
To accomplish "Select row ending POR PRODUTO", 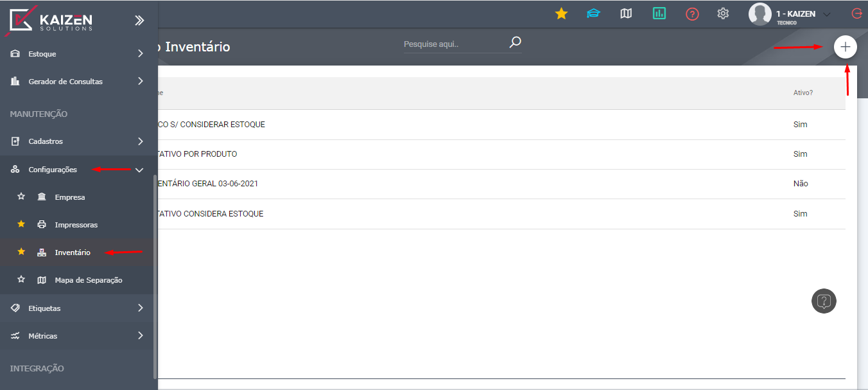I will (501, 154).
